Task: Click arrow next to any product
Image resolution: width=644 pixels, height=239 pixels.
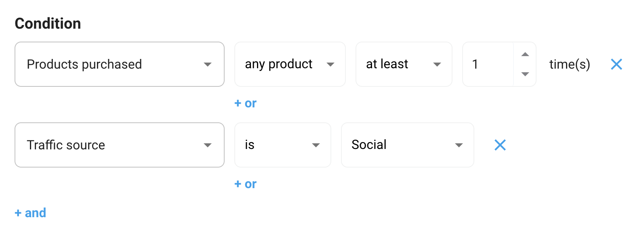Action: click(x=330, y=65)
